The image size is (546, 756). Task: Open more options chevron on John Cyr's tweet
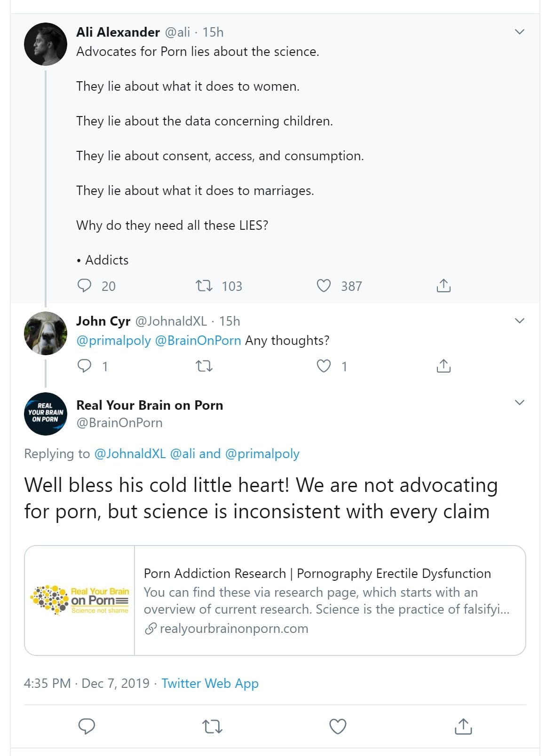click(x=520, y=321)
